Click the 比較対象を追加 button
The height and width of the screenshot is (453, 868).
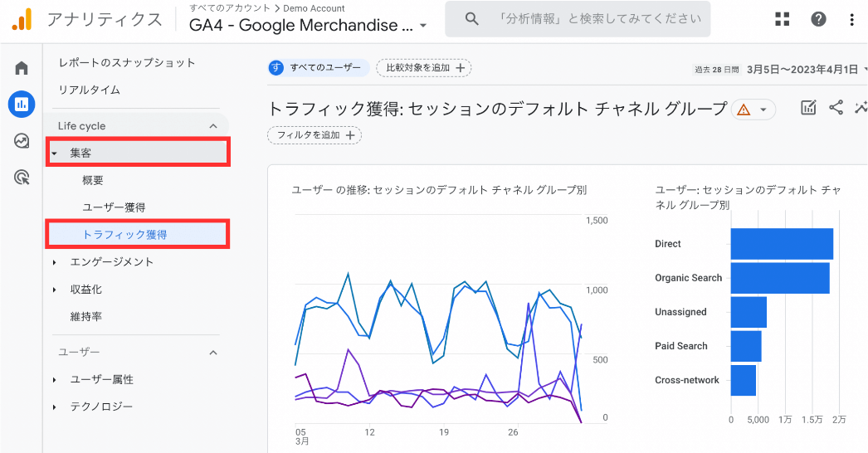click(424, 68)
